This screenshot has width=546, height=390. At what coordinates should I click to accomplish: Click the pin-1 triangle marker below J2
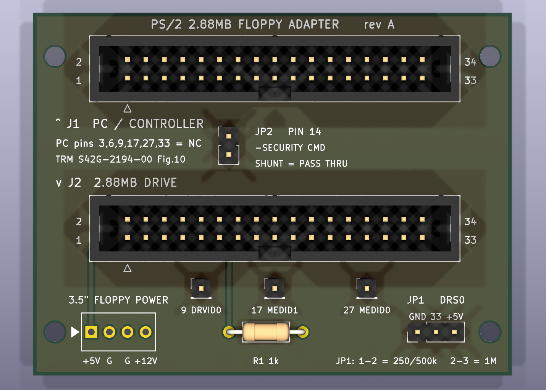127,268
